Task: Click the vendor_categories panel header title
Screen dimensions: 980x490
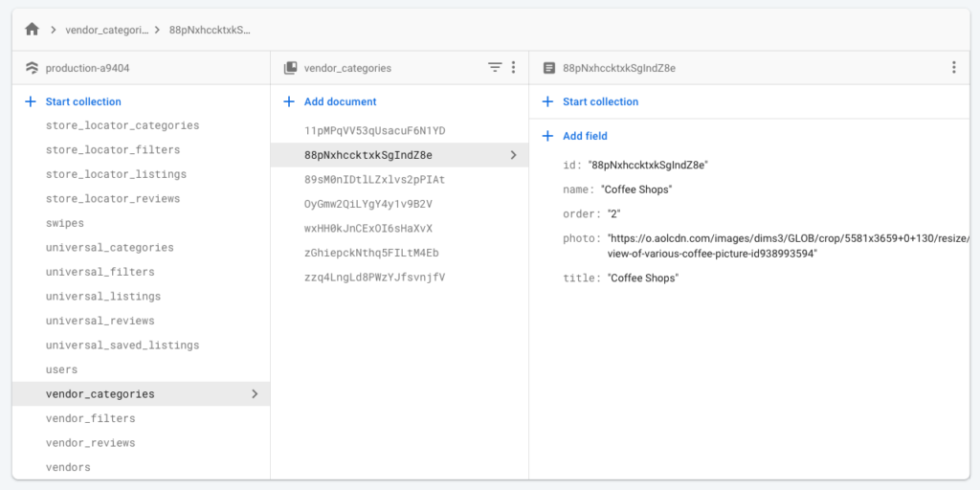Action: [x=347, y=68]
